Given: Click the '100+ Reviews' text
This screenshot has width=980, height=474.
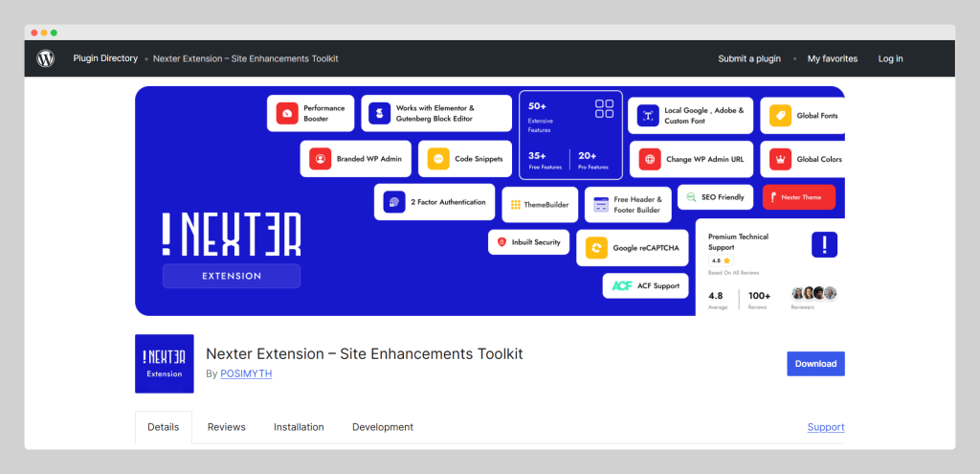Looking at the screenshot, I should (759, 300).
